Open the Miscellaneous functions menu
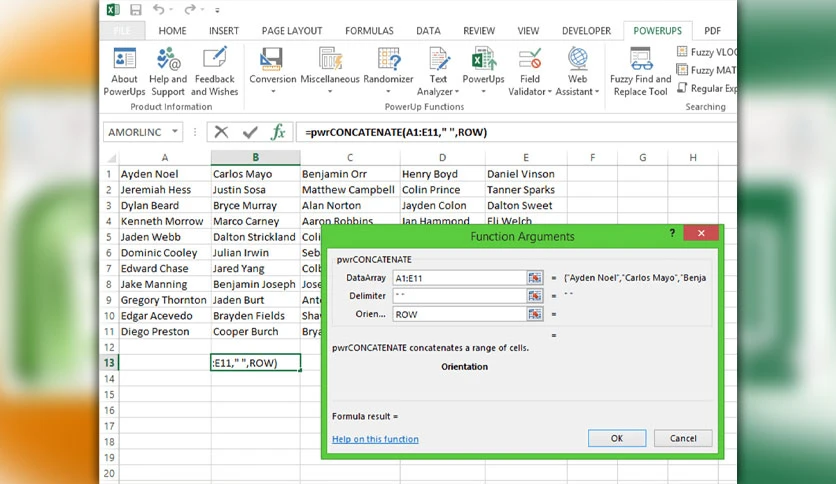This screenshot has width=836, height=484. tap(329, 71)
